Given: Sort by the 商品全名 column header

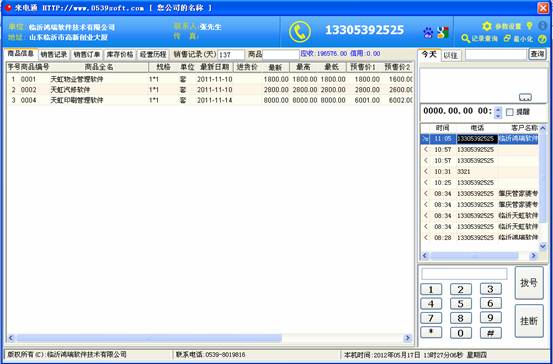Looking at the screenshot, I should (x=99, y=67).
